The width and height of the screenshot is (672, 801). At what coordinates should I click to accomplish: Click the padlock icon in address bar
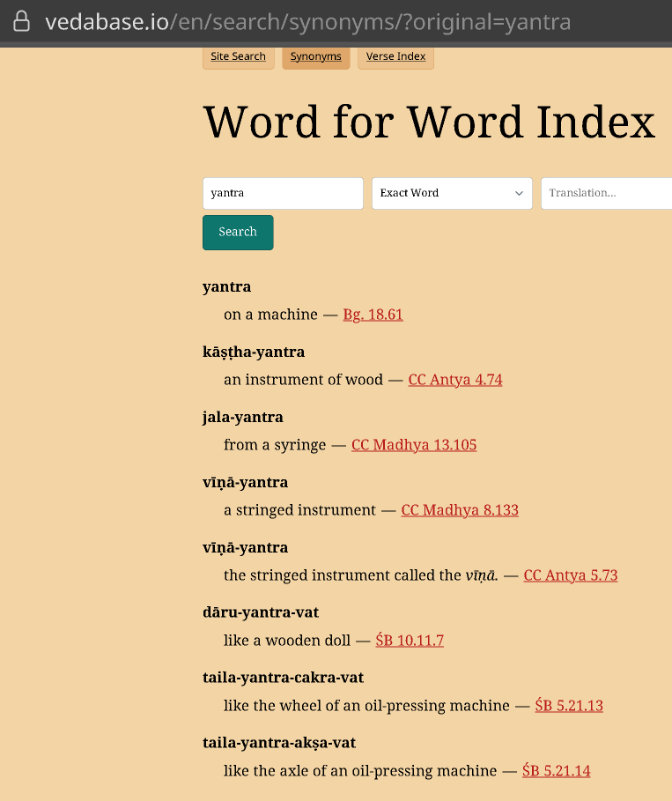[21, 22]
